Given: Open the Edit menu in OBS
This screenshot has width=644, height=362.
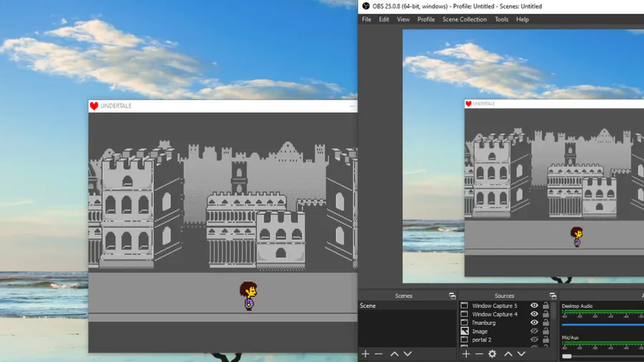Looking at the screenshot, I should tap(384, 19).
